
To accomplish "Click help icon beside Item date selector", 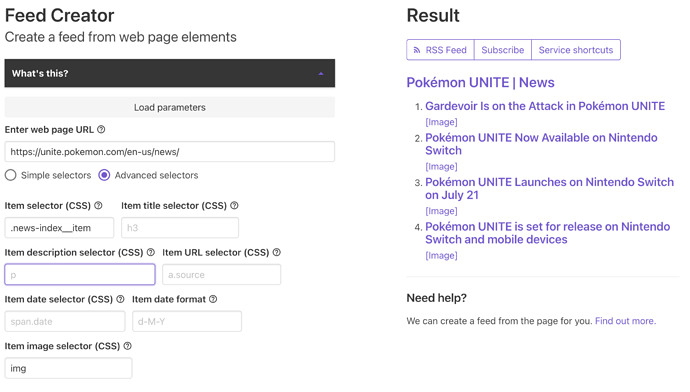I will tap(120, 299).
